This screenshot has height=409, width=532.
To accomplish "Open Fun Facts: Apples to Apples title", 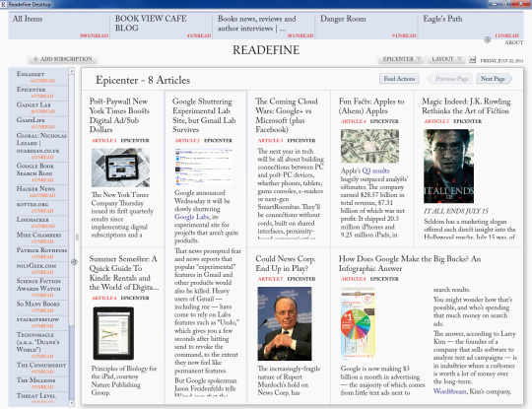I will pyautogui.click(x=371, y=106).
